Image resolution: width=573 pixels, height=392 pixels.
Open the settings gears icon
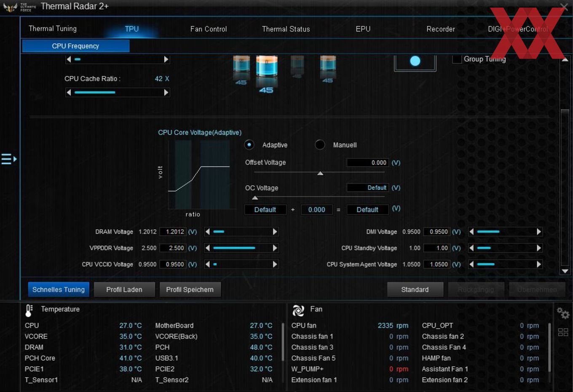tap(563, 313)
